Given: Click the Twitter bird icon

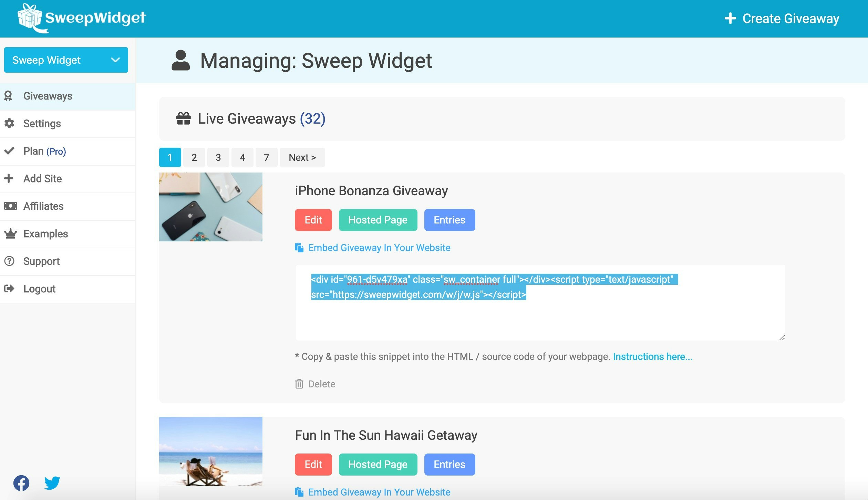Looking at the screenshot, I should click(52, 483).
